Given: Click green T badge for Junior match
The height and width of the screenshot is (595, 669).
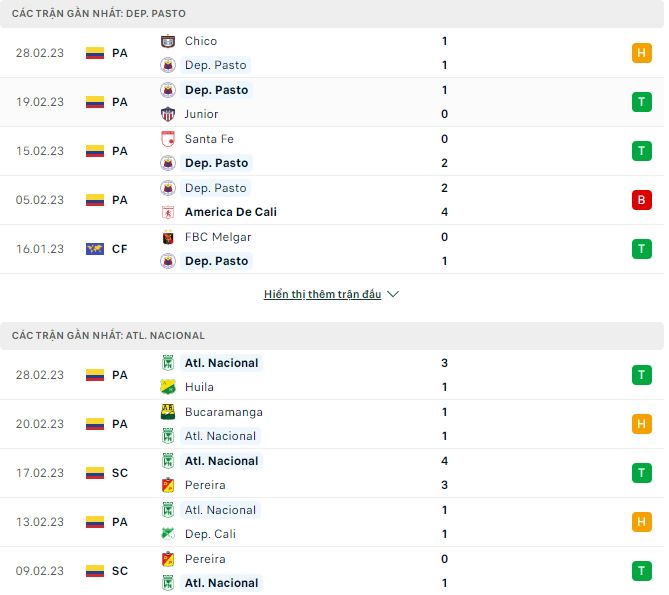Looking at the screenshot, I should pos(642,102).
